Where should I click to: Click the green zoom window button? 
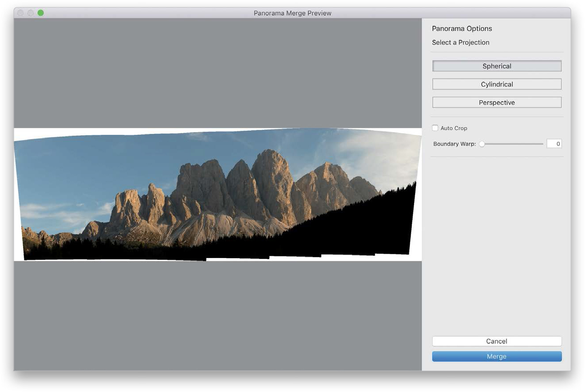tap(40, 13)
